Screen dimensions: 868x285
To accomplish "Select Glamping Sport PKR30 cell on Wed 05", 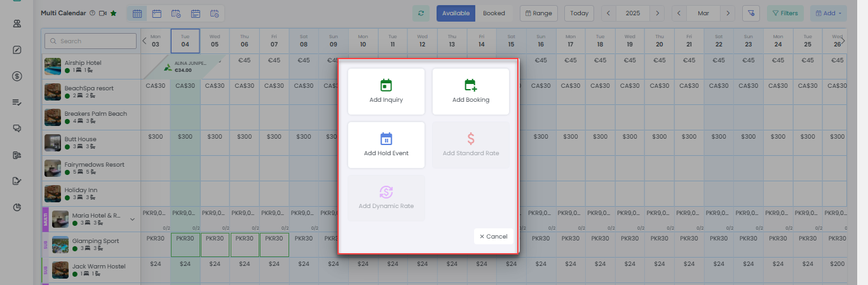I will [x=215, y=244].
